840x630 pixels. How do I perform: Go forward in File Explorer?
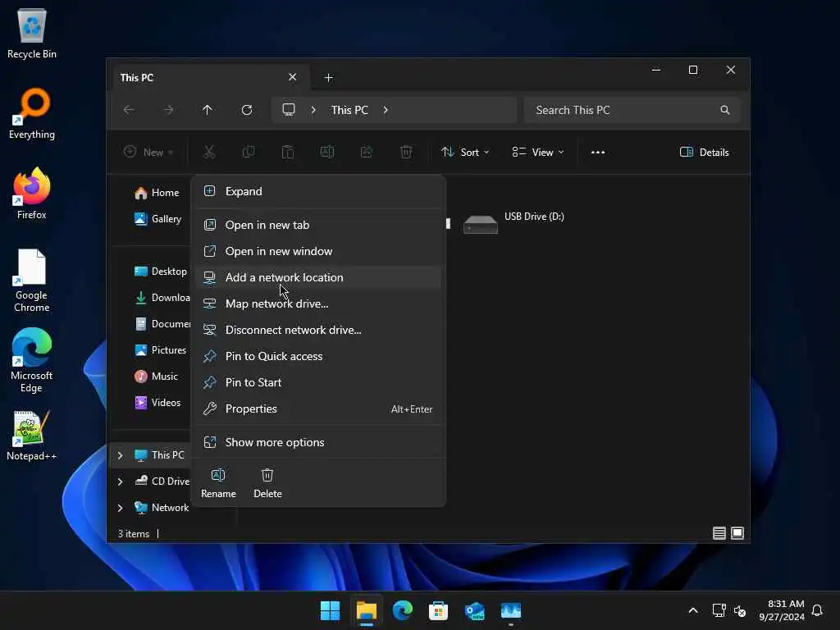coord(168,110)
